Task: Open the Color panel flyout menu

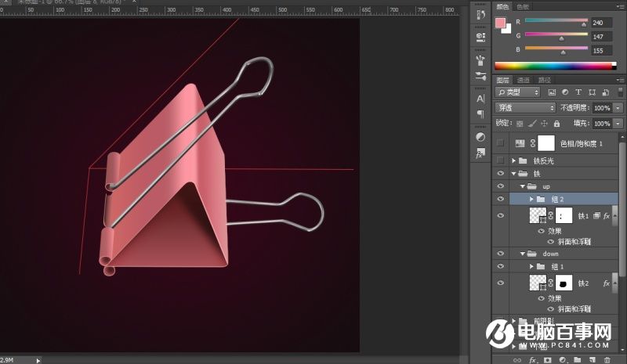Action: coord(620,6)
